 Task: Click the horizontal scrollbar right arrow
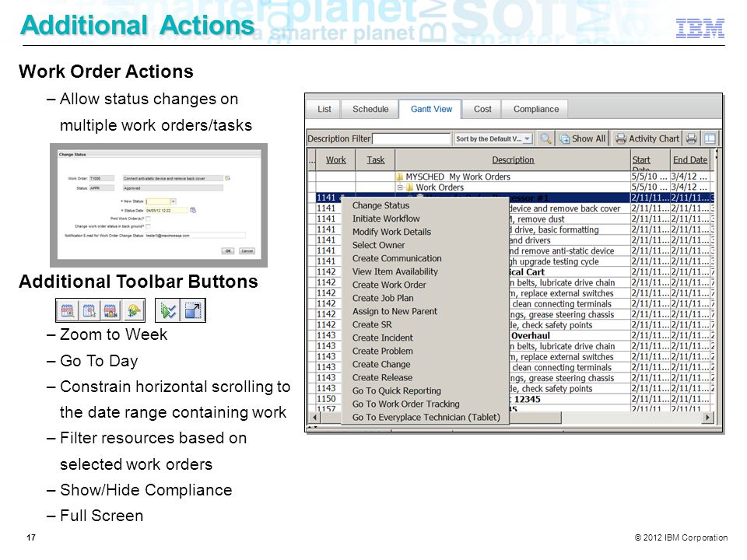[x=708, y=418]
